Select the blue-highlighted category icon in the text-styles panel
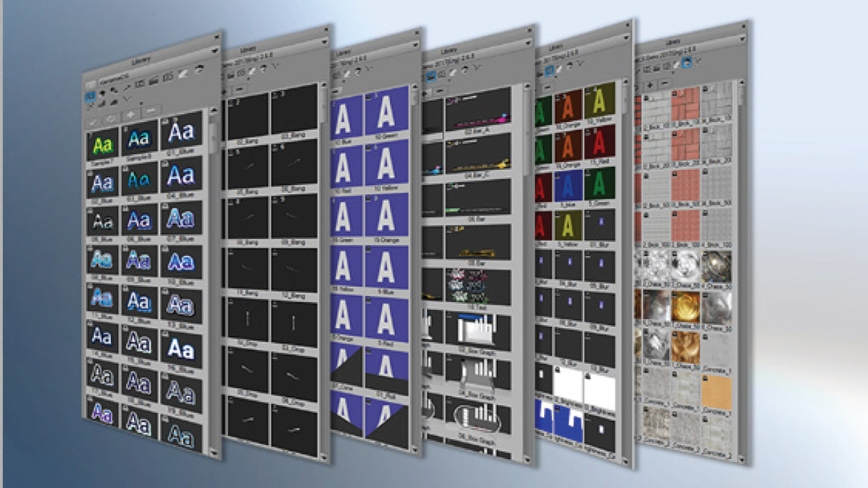868x488 pixels. pos(91,98)
